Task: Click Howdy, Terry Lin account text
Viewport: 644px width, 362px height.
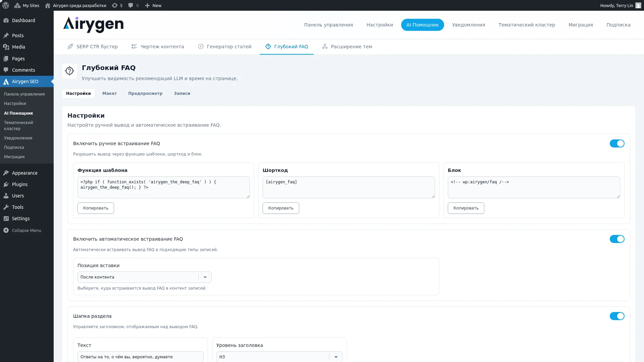Action: click(x=616, y=5)
